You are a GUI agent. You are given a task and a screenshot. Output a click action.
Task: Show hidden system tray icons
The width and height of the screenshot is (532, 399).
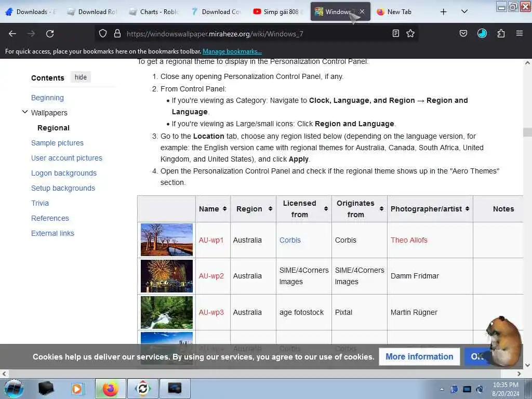click(442, 389)
